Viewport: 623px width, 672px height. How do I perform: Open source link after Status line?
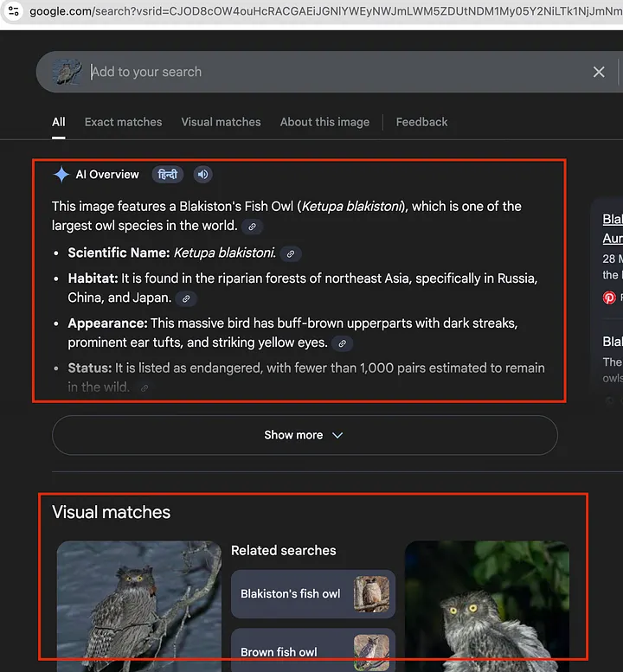(x=145, y=387)
